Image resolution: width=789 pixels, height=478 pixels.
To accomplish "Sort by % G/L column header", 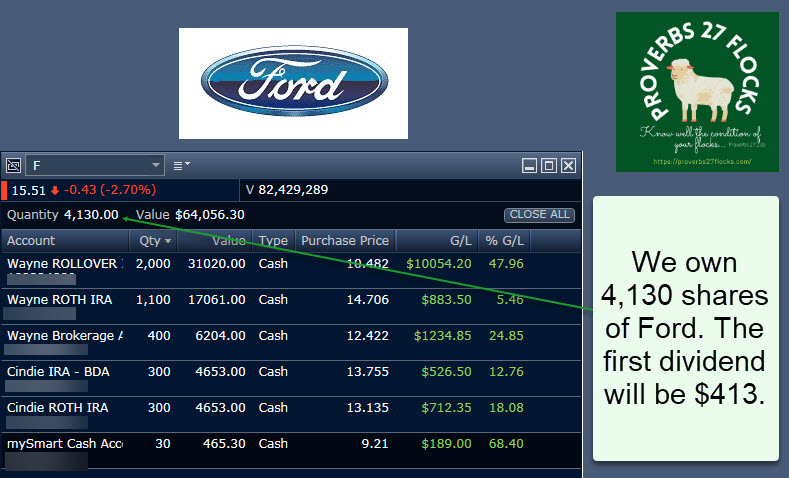I will [x=504, y=241].
